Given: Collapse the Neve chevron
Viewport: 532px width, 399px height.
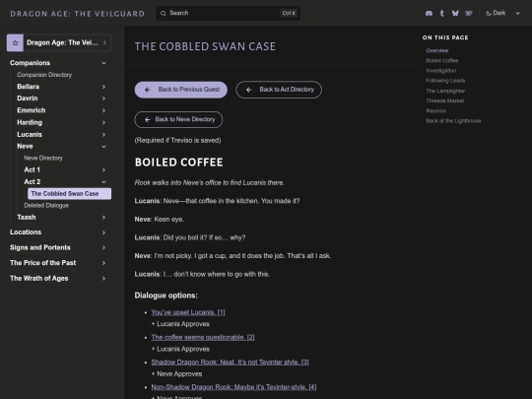Looking at the screenshot, I should click(x=103, y=147).
